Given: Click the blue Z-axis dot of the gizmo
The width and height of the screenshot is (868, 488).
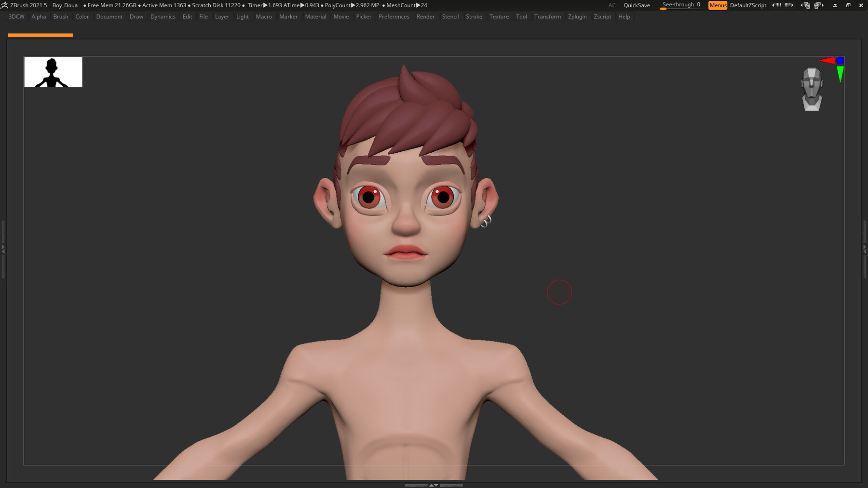Looking at the screenshot, I should click(x=840, y=60).
